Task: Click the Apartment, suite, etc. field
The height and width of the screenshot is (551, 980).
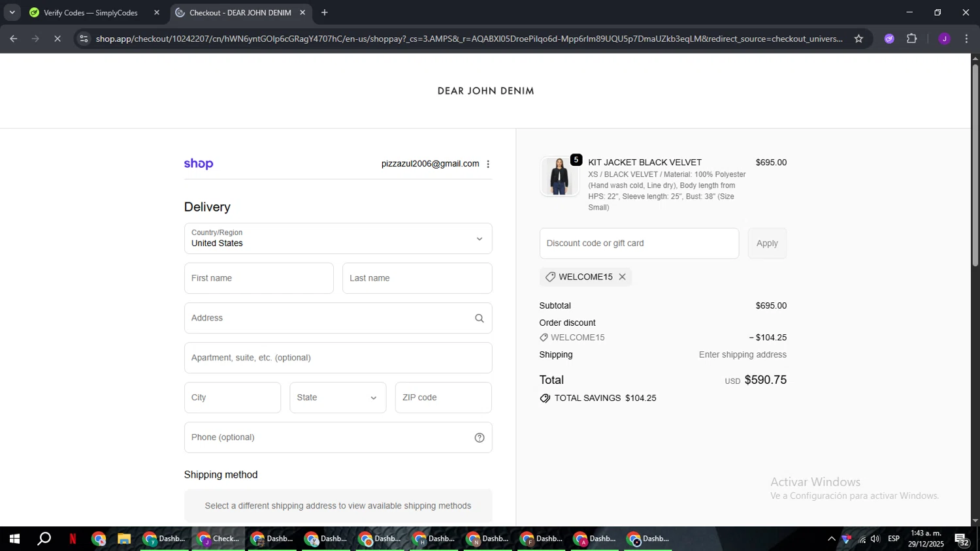Action: [x=338, y=358]
